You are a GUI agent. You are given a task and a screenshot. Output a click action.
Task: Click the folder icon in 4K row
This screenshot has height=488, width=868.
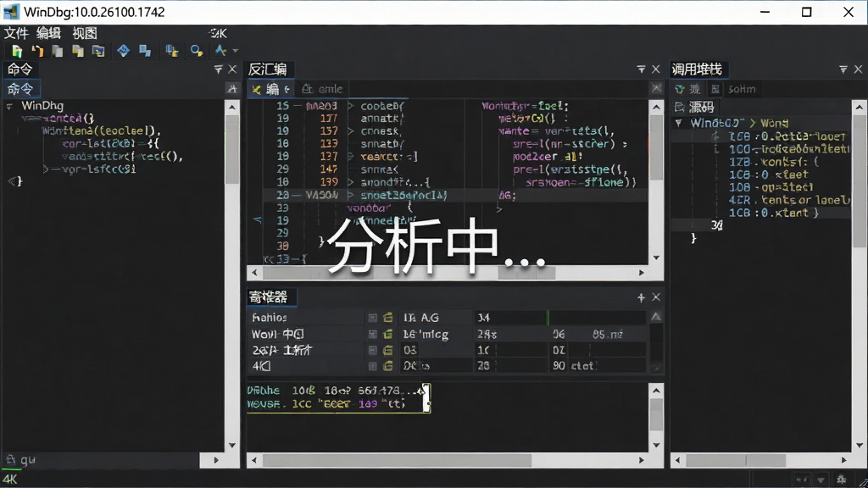click(x=388, y=366)
